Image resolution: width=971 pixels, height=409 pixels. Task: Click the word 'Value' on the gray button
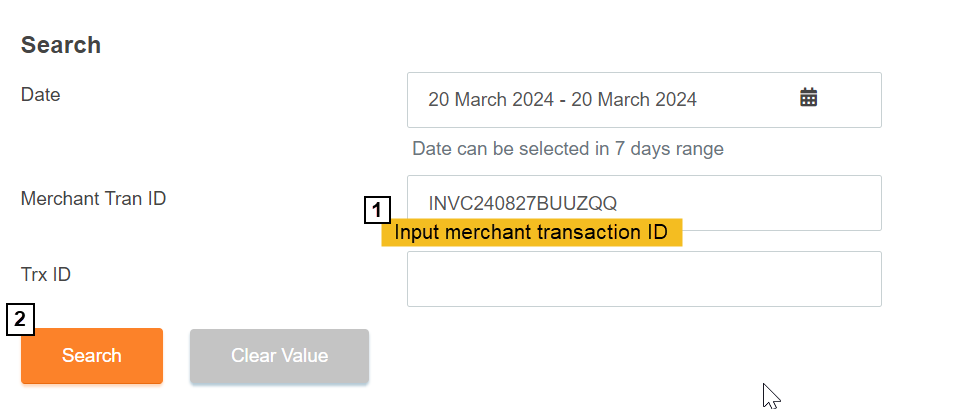(x=304, y=356)
